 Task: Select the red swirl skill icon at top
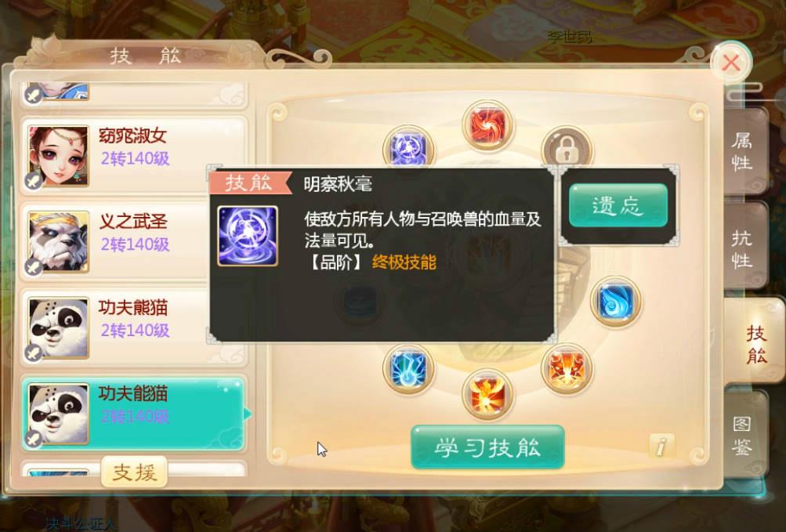coord(487,125)
